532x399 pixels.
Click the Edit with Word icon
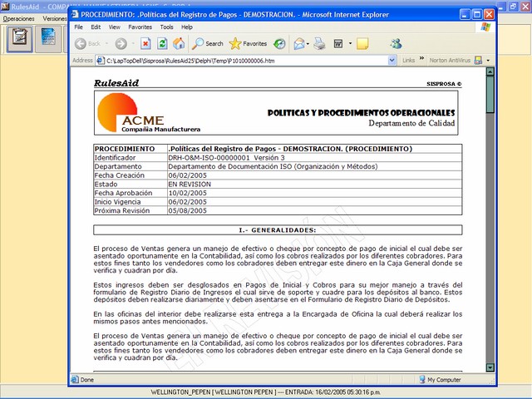tap(338, 43)
